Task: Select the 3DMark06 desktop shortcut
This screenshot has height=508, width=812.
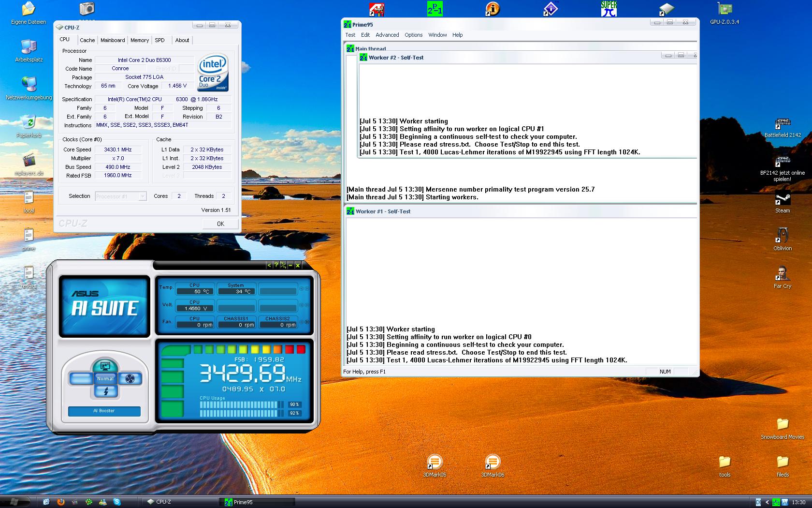Action: tap(493, 466)
